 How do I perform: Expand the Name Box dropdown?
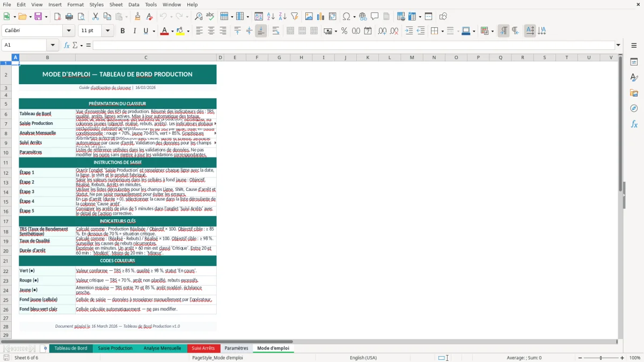coord(53,45)
